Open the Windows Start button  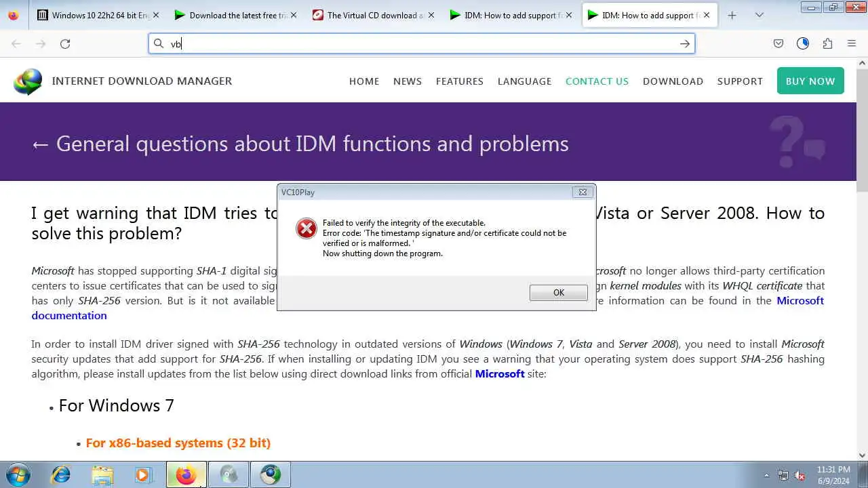[x=18, y=475]
